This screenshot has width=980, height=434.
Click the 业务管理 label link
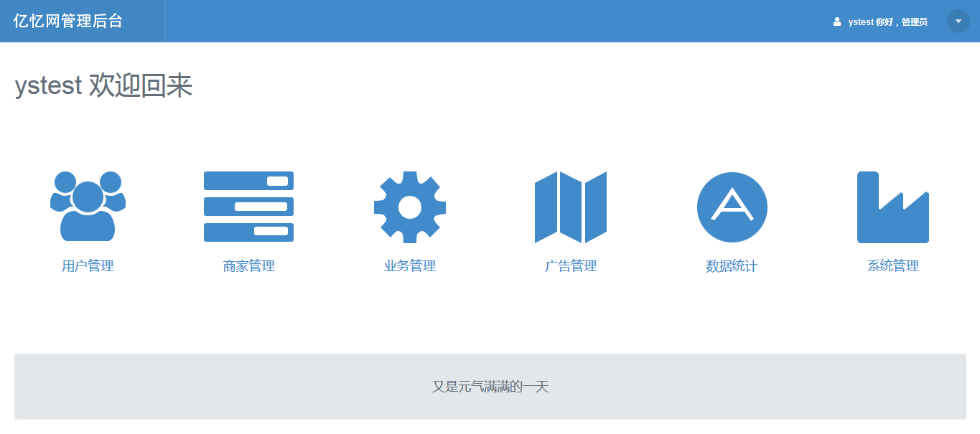coord(410,266)
